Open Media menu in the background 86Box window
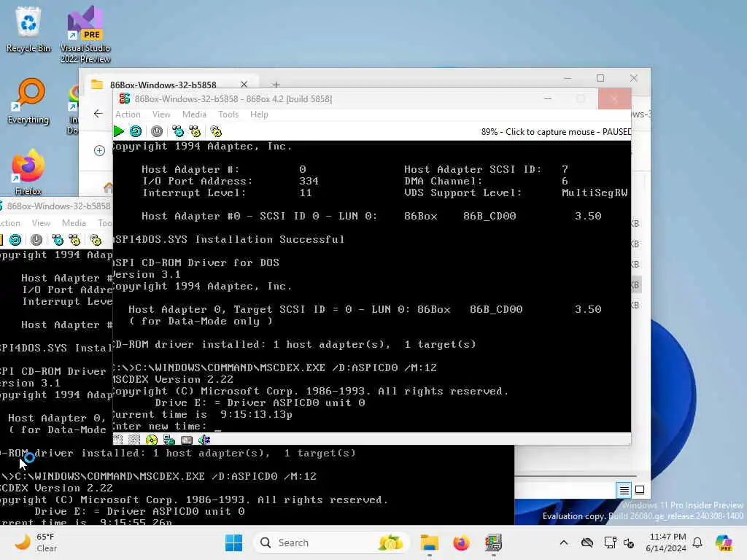 click(x=74, y=223)
